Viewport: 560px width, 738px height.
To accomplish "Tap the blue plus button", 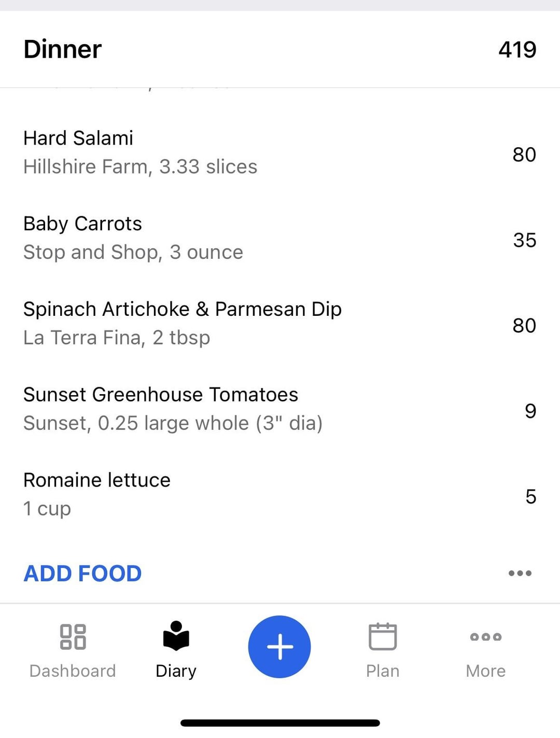I will tap(279, 647).
